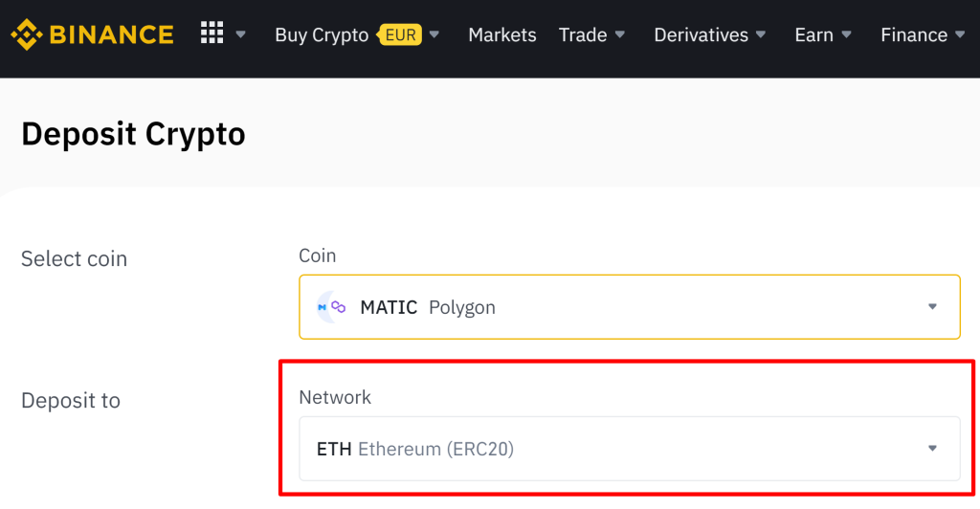Click the Binance logo

click(x=92, y=35)
